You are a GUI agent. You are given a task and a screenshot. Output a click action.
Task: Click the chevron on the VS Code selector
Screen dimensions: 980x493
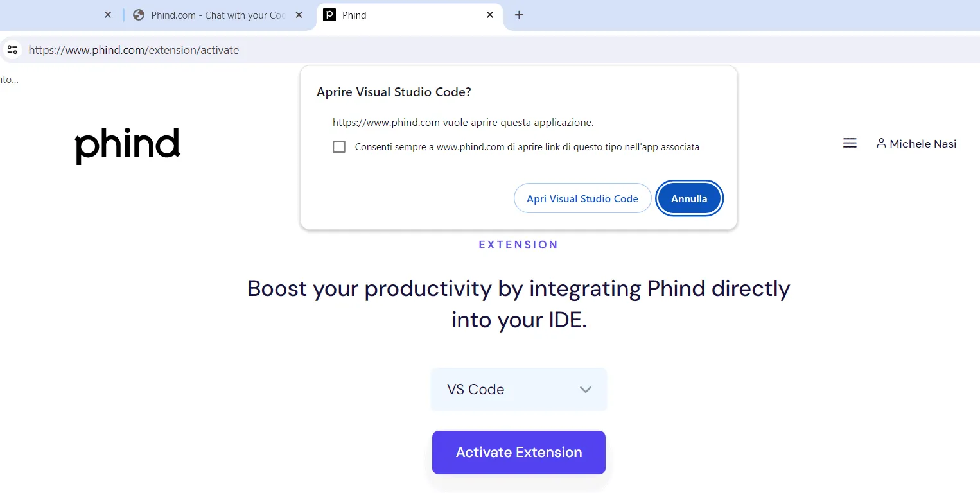585,389
